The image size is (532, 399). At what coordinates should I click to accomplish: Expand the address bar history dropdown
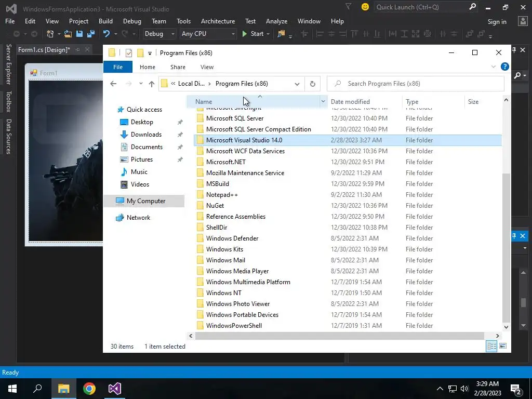coord(297,84)
